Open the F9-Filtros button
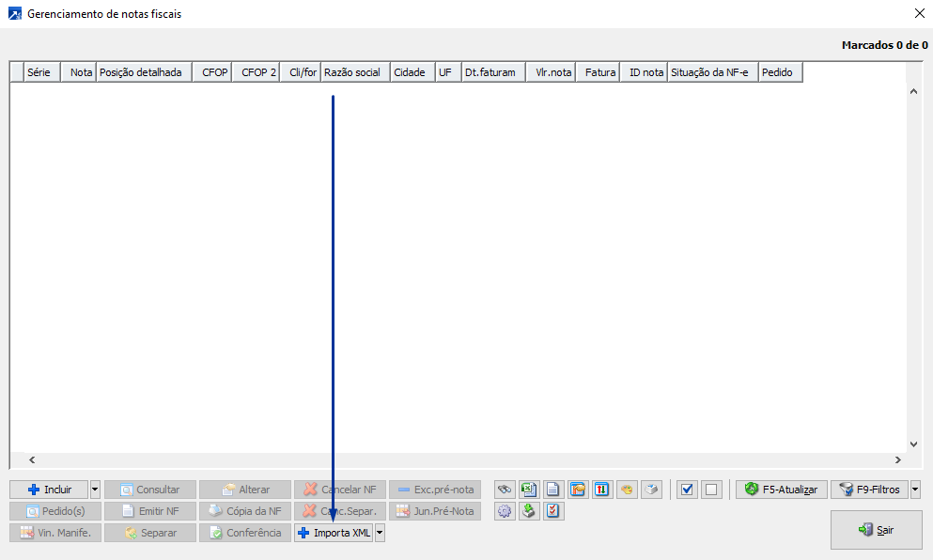 (869, 490)
